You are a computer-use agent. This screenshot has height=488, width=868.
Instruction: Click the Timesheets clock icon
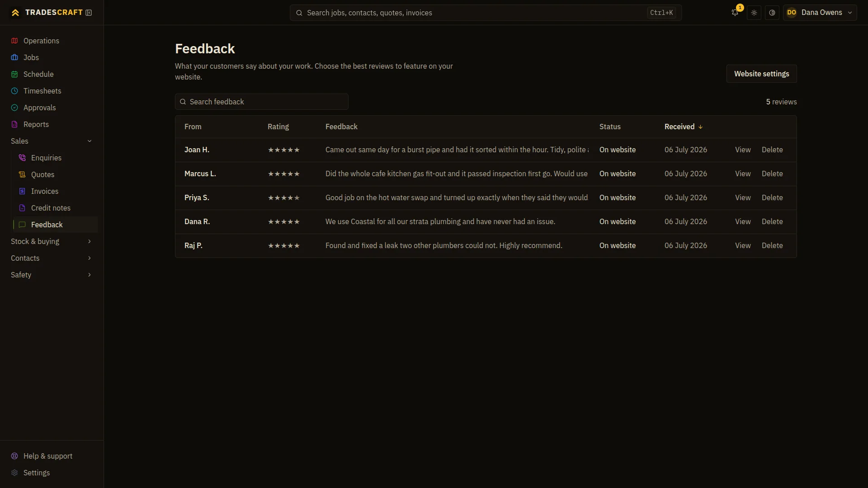coord(14,91)
